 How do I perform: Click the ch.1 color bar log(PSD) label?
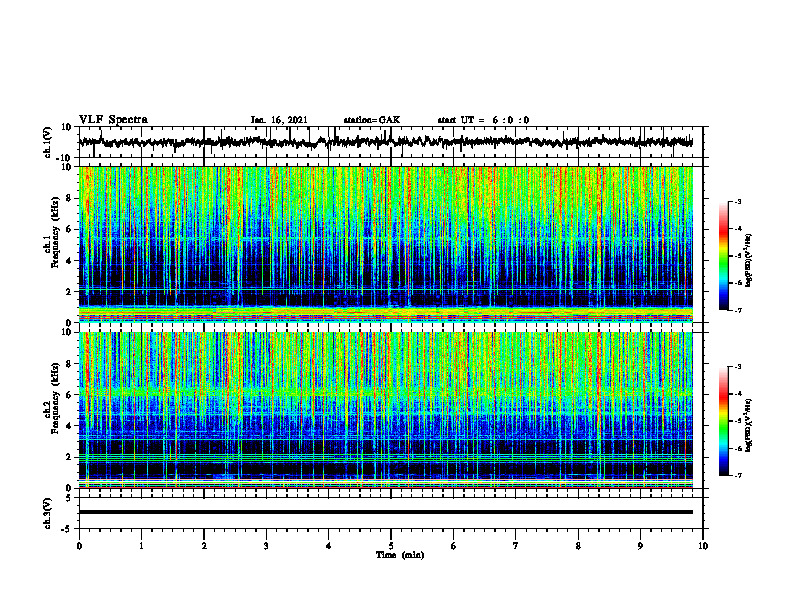pyautogui.click(x=749, y=261)
